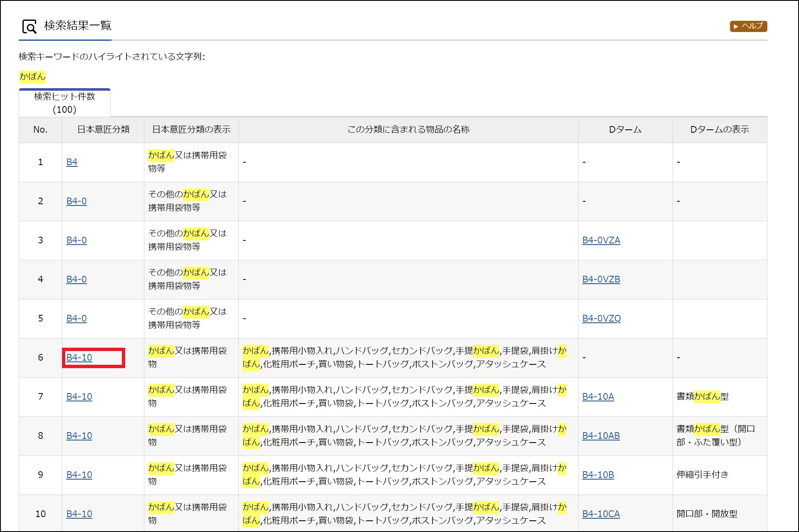
Task: Click the B4-10AB D-term link
Action: pyautogui.click(x=601, y=436)
